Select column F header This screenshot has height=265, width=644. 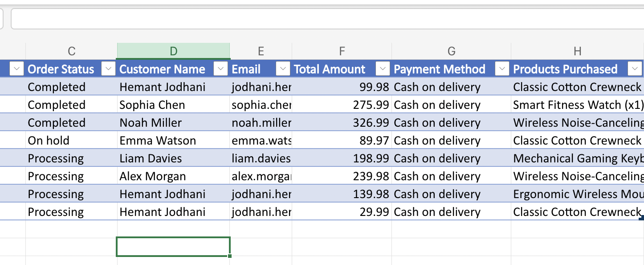pyautogui.click(x=342, y=51)
